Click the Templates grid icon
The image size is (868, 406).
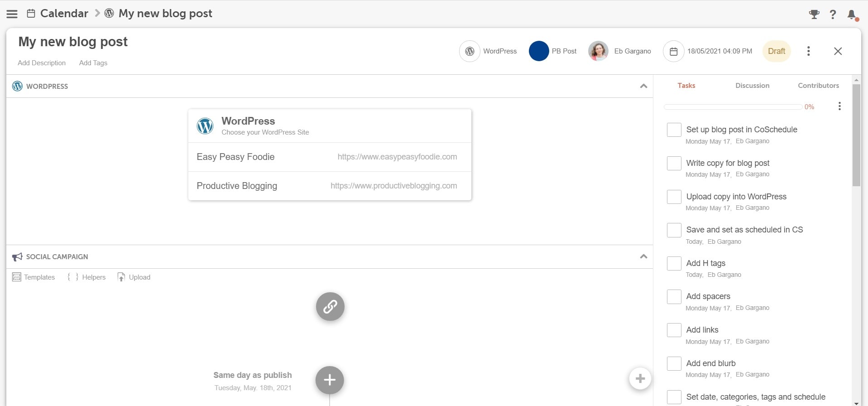[17, 277]
